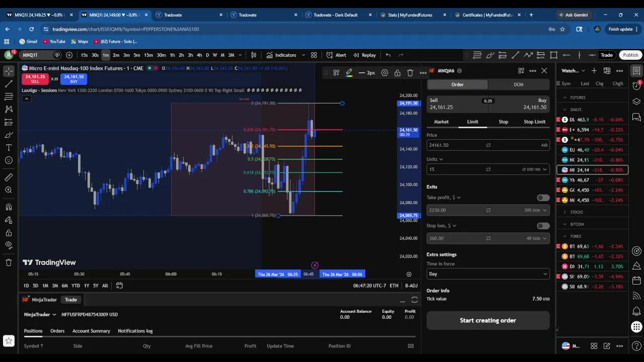Open the chart type candles selector

click(254, 55)
